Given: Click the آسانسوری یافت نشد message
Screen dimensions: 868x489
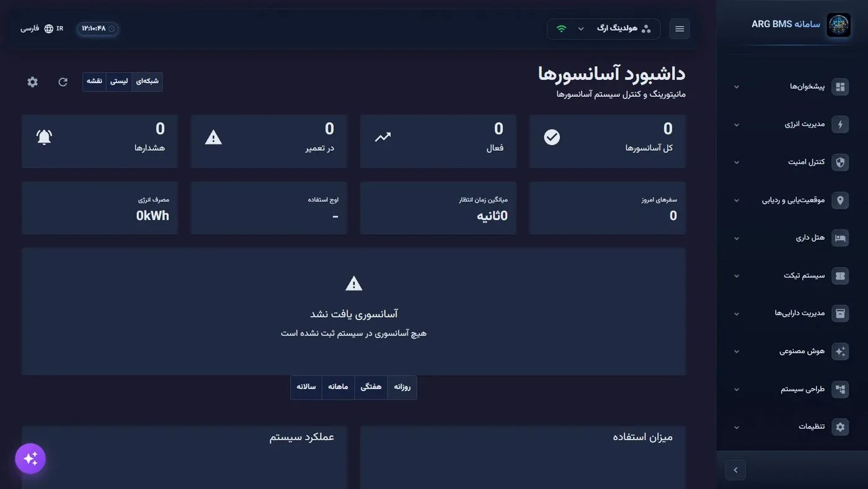Looking at the screenshot, I should coord(353,315).
